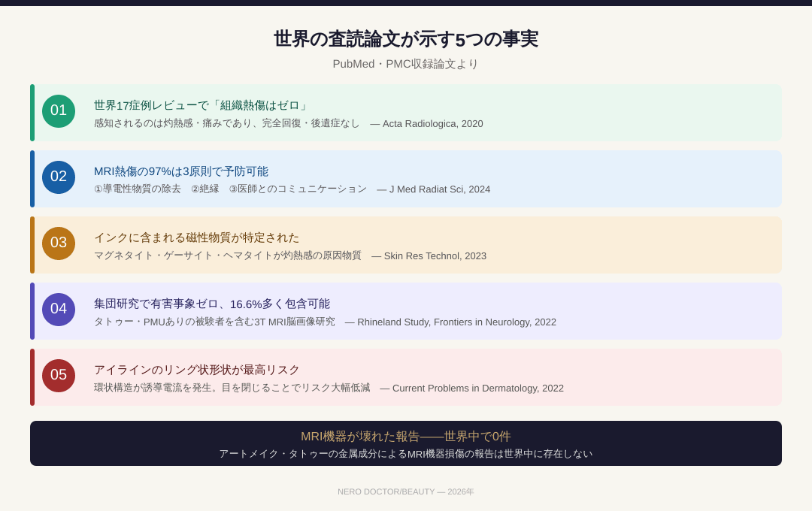The width and height of the screenshot is (812, 511).
Task: Click the dark banner heading MRI機器が壊れた報告
Action: [x=406, y=437]
